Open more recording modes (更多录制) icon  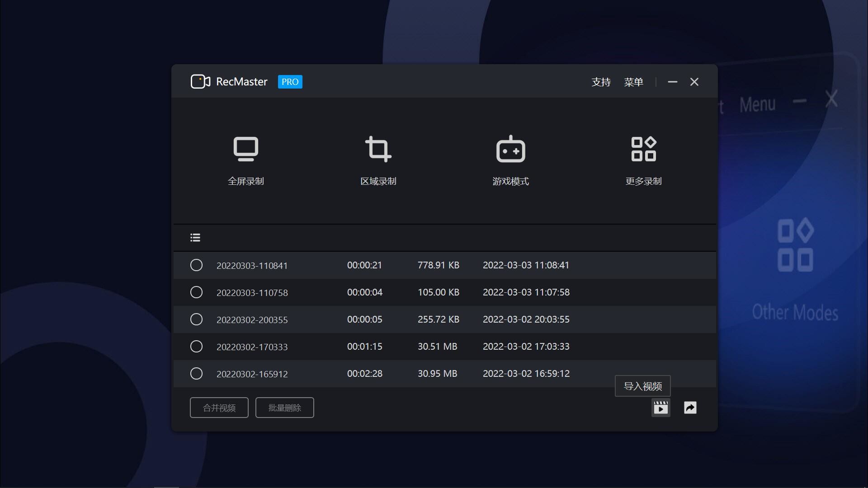[643, 149]
